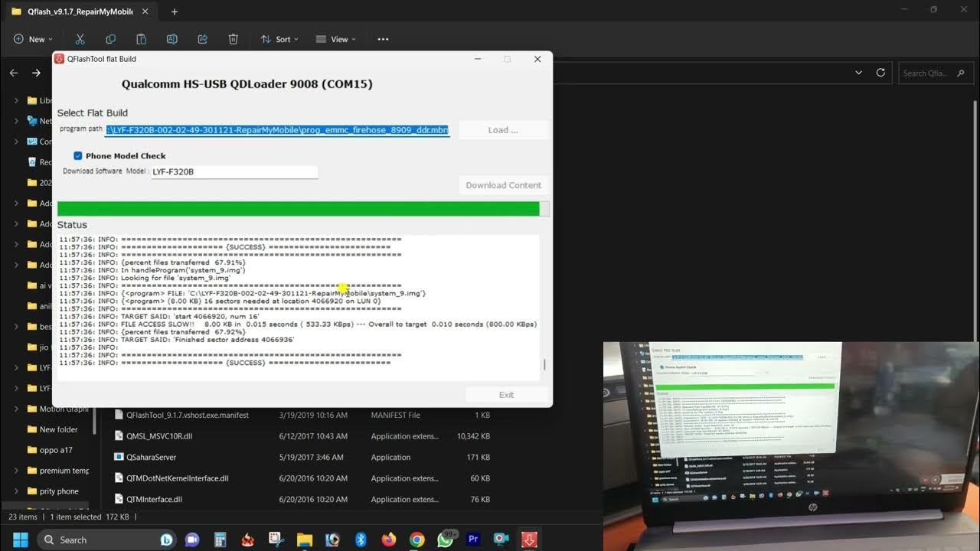Image resolution: width=980 pixels, height=551 pixels.
Task: Launch Firefox from the taskbar
Action: tap(389, 540)
